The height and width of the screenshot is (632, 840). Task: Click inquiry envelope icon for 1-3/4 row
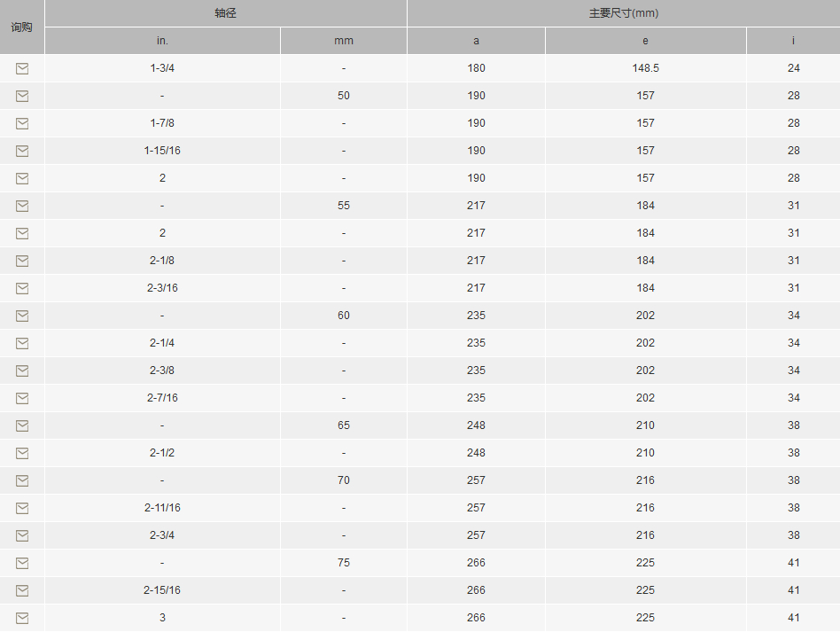point(22,68)
